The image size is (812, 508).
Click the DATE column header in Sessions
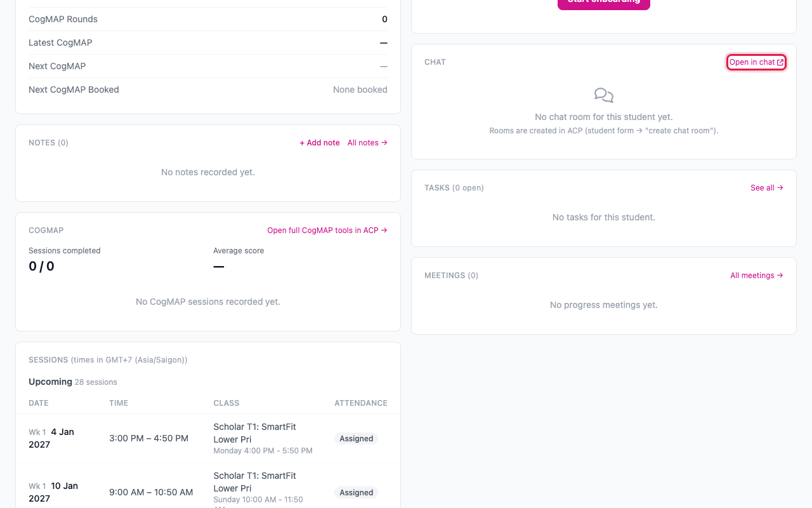(x=39, y=403)
